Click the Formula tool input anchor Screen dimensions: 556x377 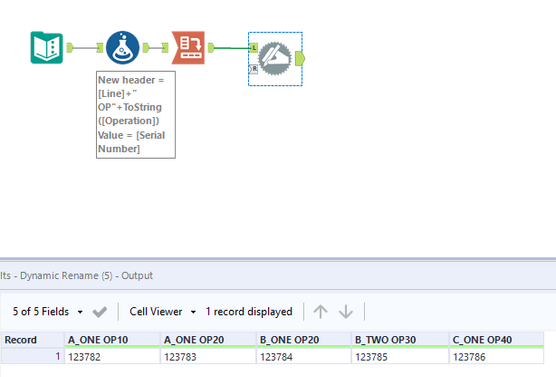click(100, 48)
